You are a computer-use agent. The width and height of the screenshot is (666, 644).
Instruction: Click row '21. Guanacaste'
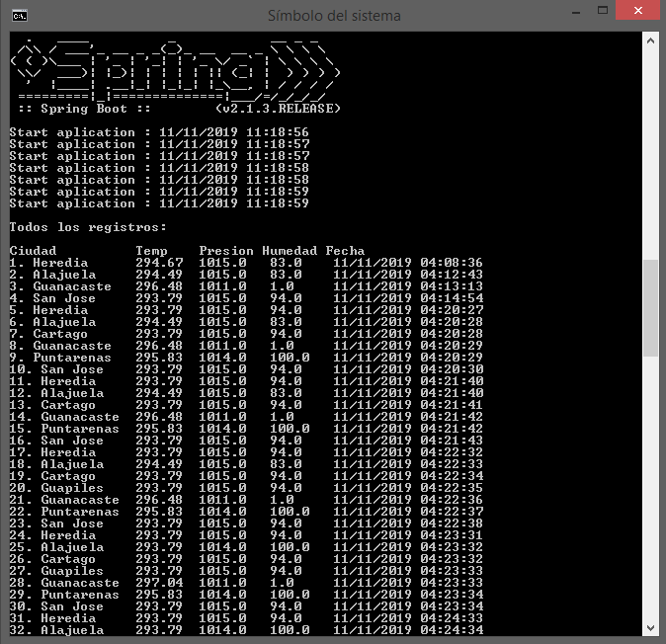(x=246, y=500)
